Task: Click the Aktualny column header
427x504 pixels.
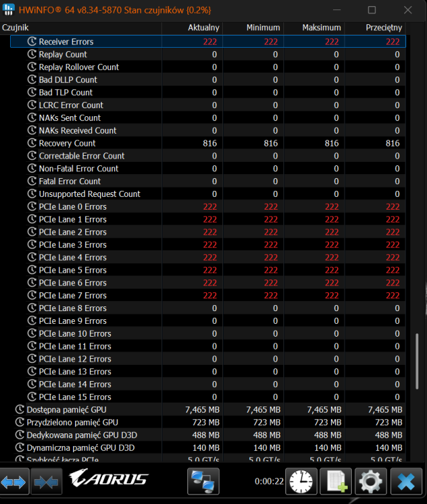Action: 192,28
